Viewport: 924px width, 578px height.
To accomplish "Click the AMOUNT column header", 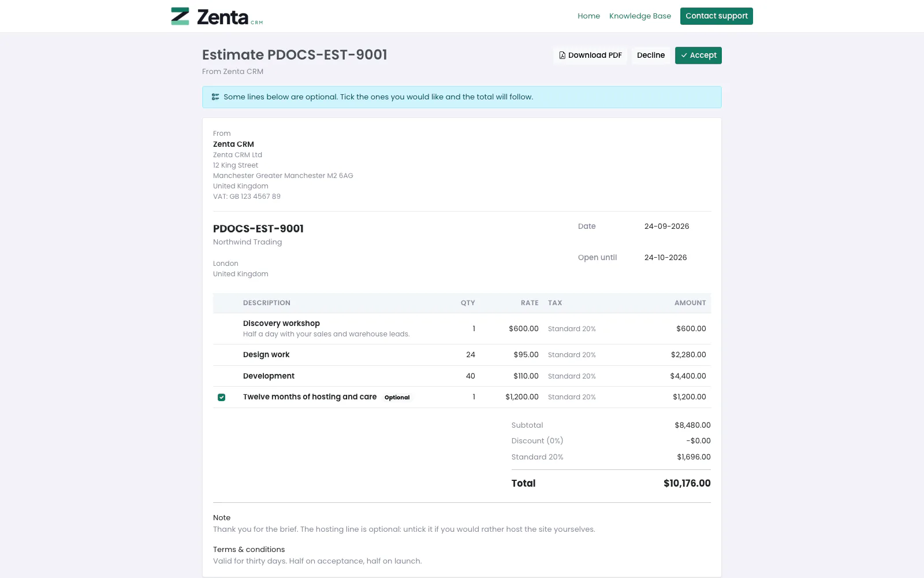I will [x=690, y=303].
